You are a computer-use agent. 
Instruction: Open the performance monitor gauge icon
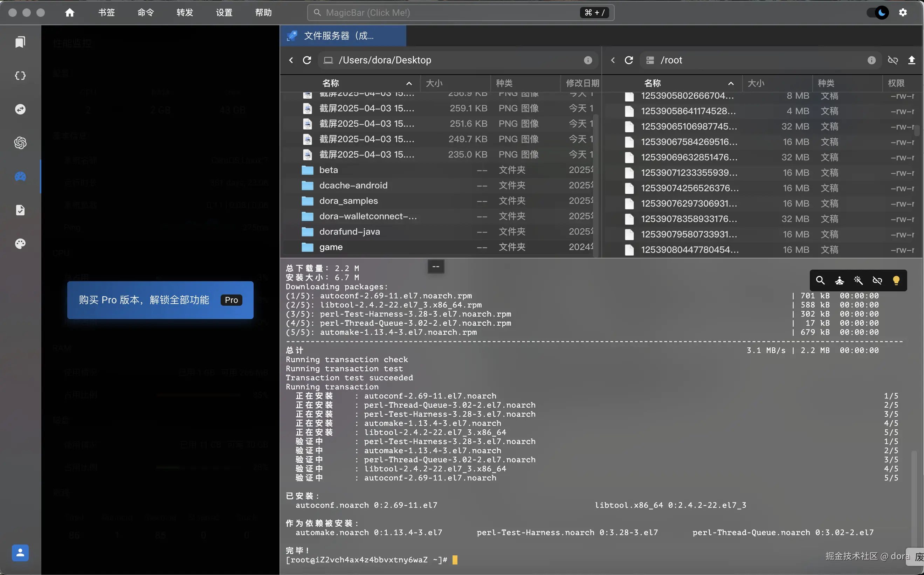[20, 176]
